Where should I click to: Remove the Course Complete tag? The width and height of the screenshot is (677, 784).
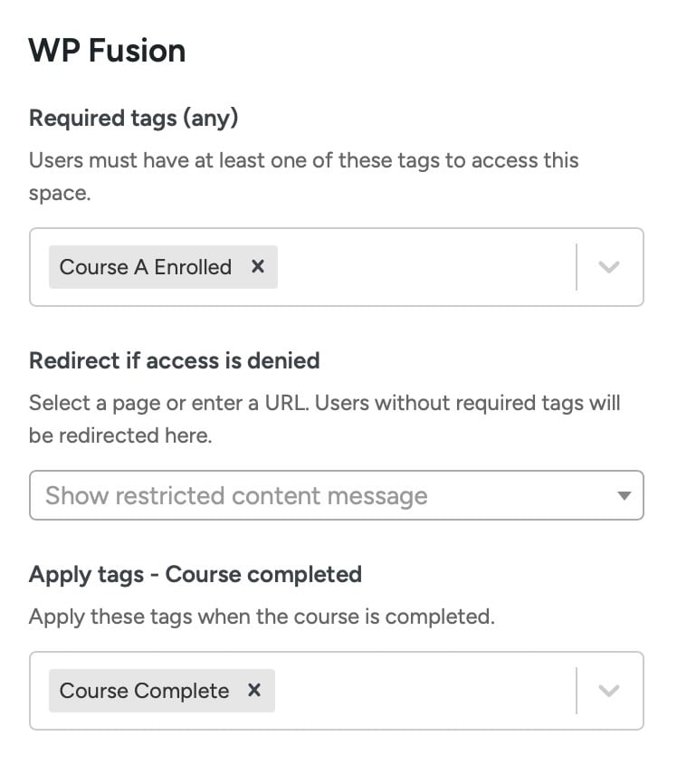(254, 691)
